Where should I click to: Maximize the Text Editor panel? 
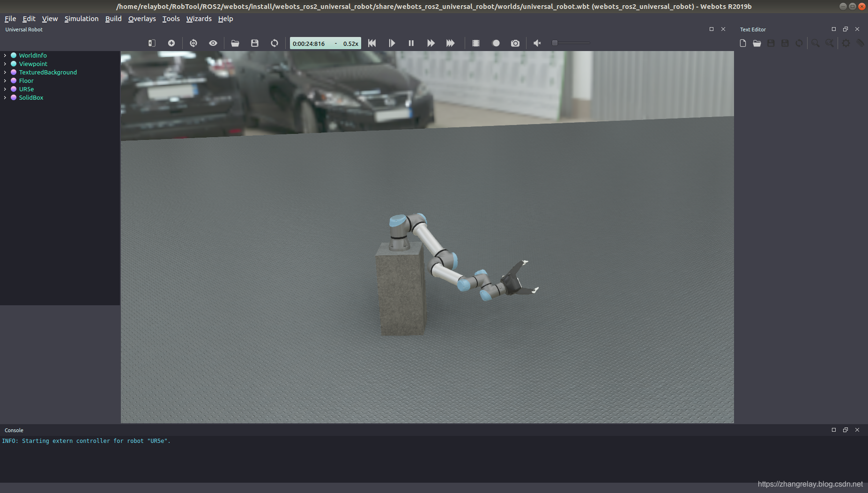coord(834,29)
